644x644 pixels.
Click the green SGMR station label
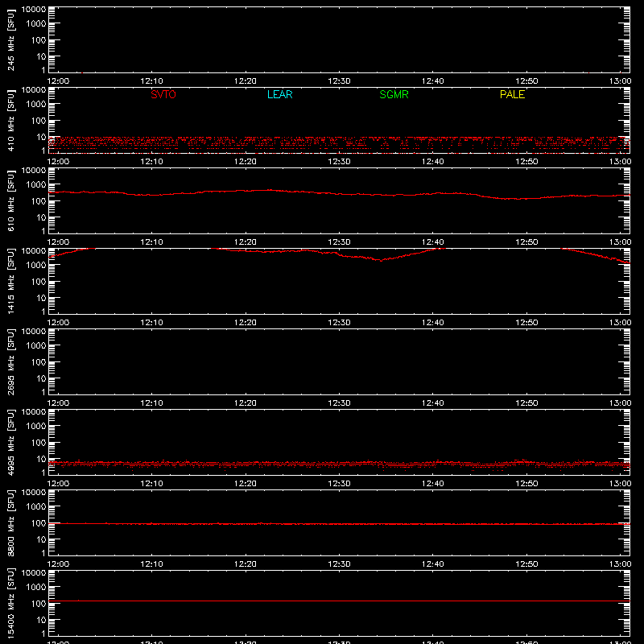[x=394, y=94]
